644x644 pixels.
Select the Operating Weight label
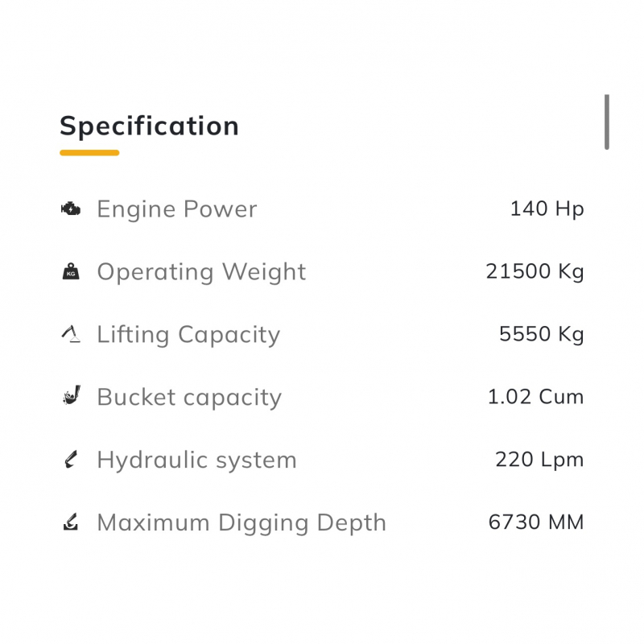click(201, 272)
